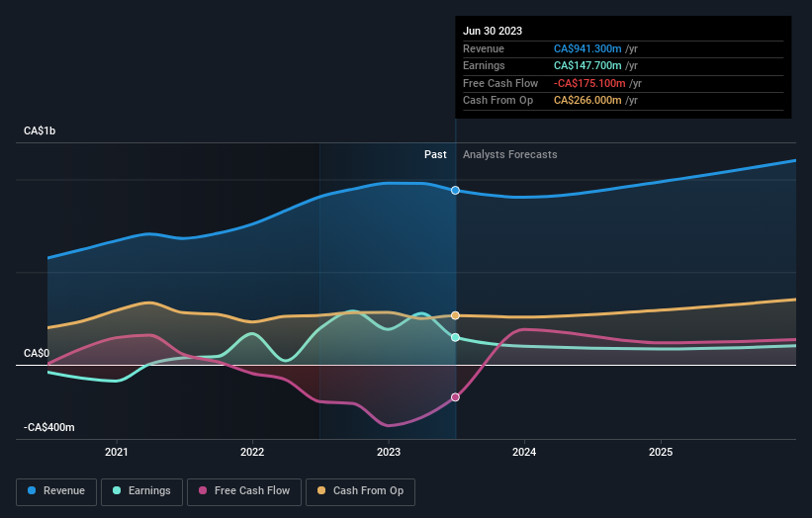Image resolution: width=812 pixels, height=518 pixels.
Task: Toggle the Earnings legend button
Action: [141, 491]
